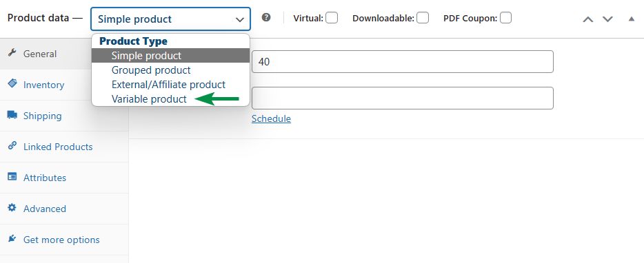Screen dimensions: 644x263
Task: Move Product data panel up
Action: (588, 19)
